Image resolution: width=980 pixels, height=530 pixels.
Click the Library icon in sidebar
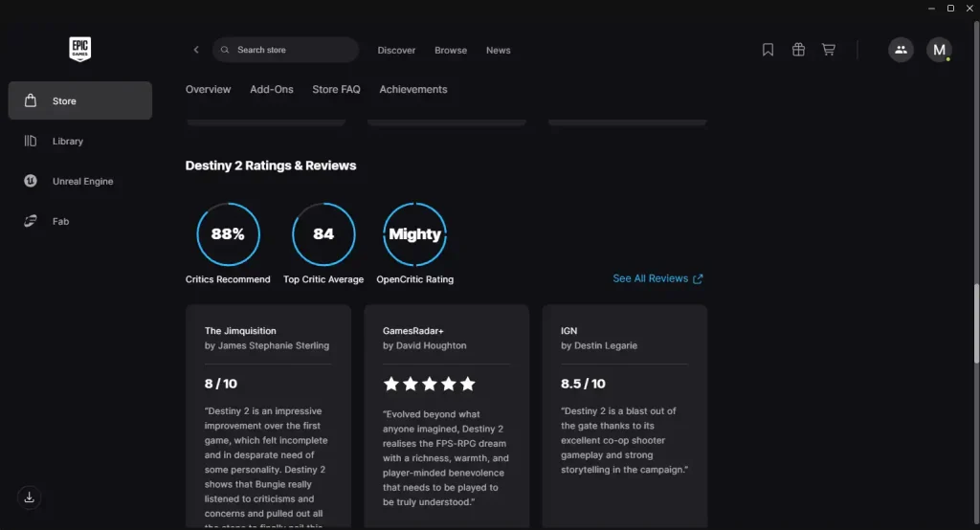pyautogui.click(x=30, y=141)
